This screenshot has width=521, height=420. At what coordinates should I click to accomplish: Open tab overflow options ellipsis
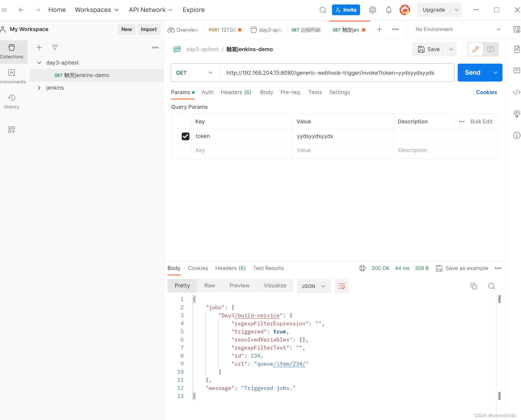tap(396, 29)
